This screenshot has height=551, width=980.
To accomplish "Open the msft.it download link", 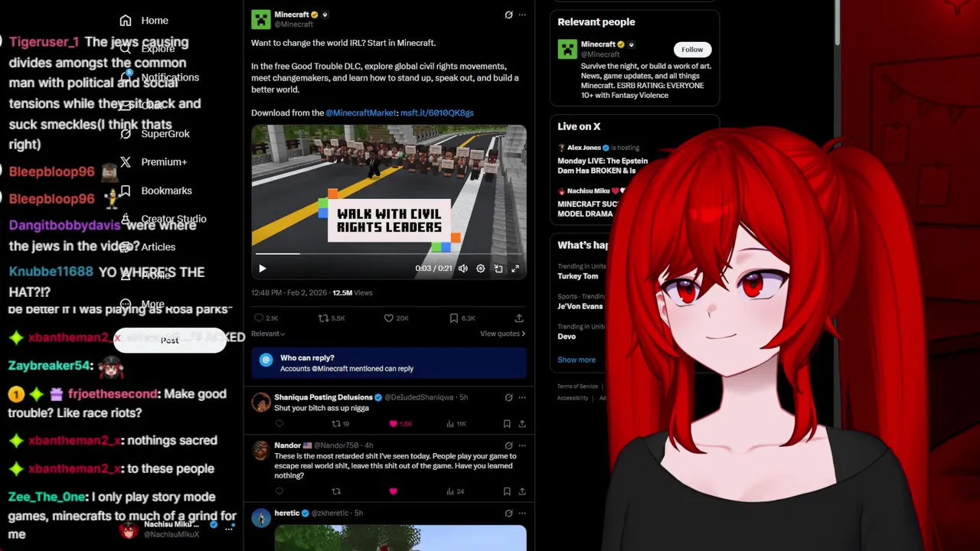I will click(x=436, y=113).
